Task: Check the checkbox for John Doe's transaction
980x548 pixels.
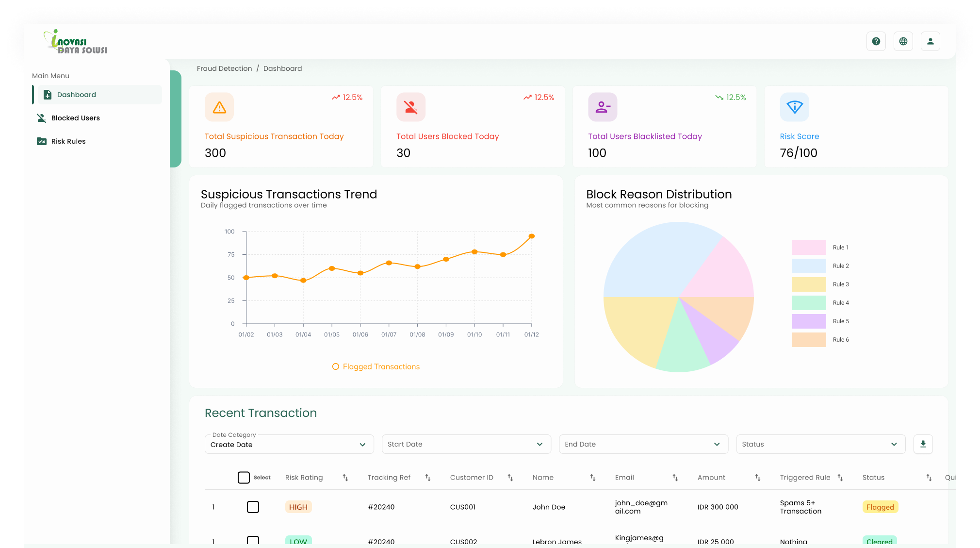Action: (x=253, y=507)
